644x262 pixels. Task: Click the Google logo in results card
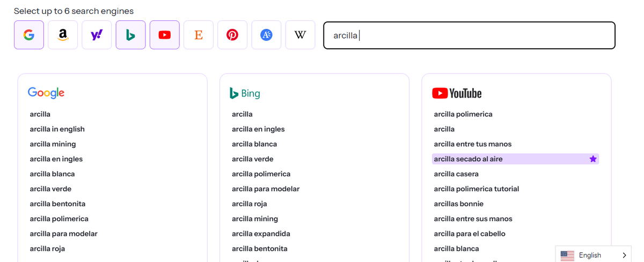46,93
